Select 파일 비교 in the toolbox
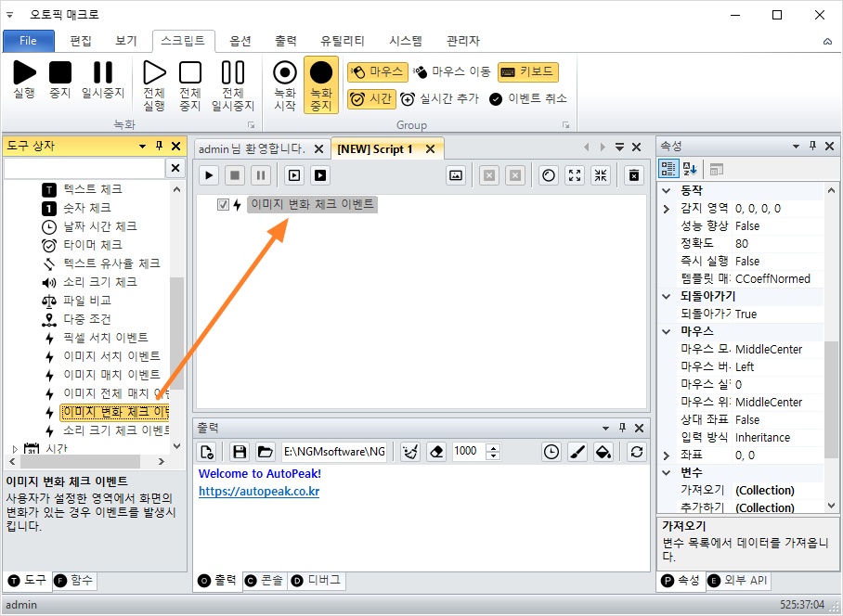 tap(87, 301)
